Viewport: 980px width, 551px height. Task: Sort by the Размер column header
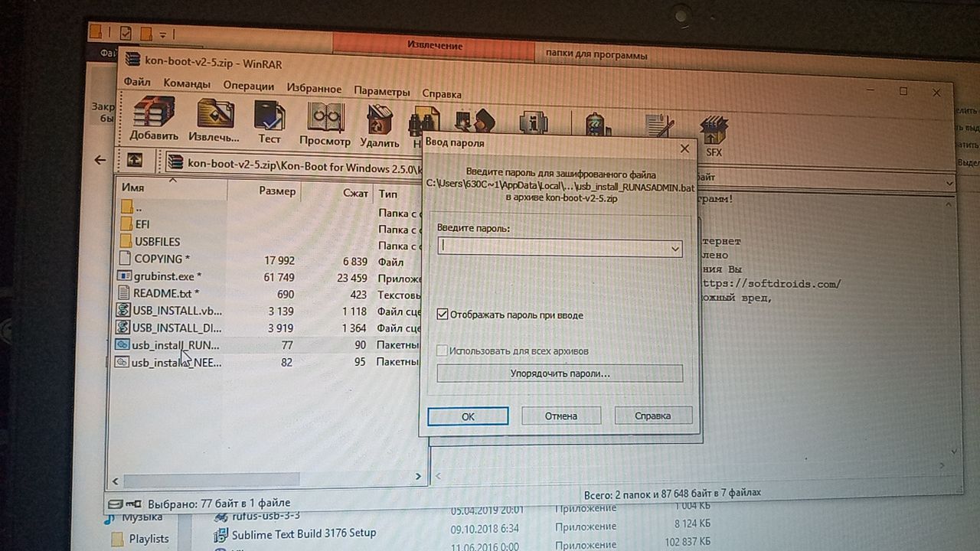[277, 191]
